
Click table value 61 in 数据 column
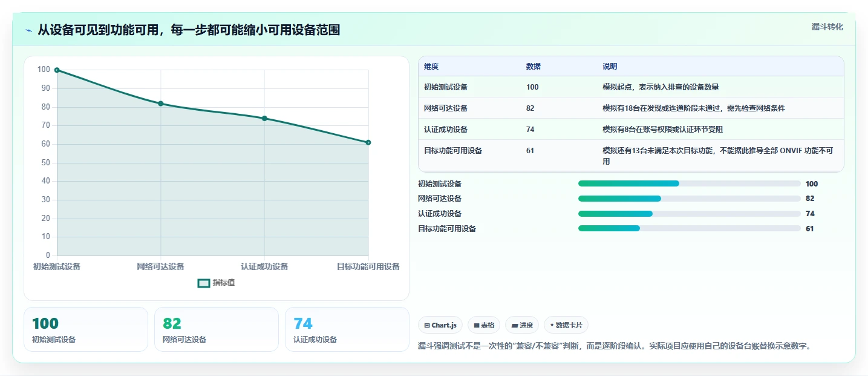pyautogui.click(x=530, y=150)
